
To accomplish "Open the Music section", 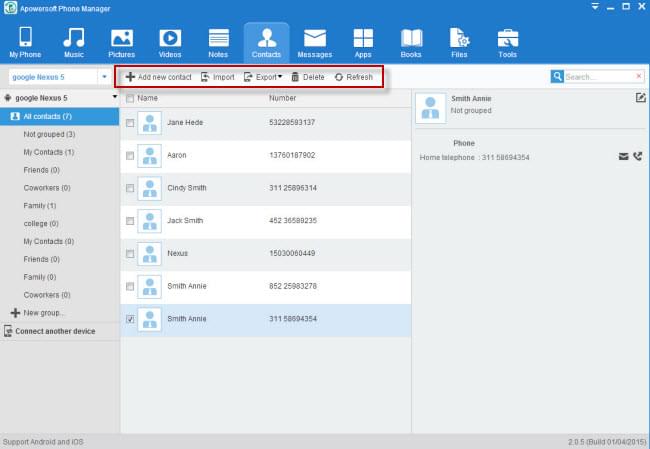I will 74,43.
